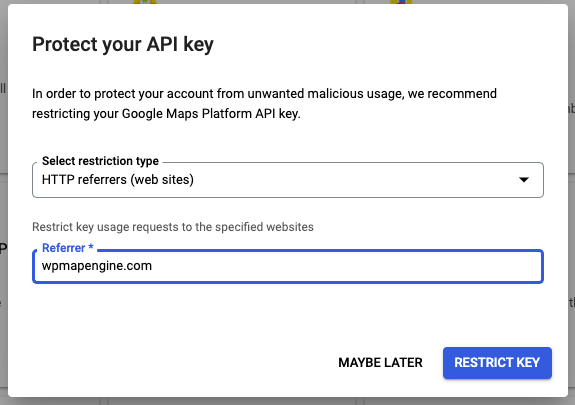This screenshot has width=575, height=405.
Task: Click the dimmed backdrop left of the dialog
Action: (x=4, y=202)
